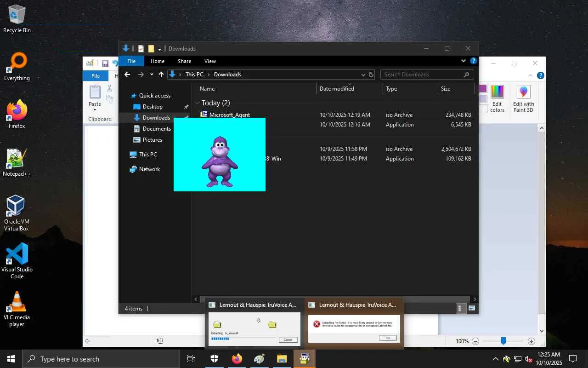Screen dimensions: 588x368
Task: Open the Action Center notifications
Action: (573, 359)
